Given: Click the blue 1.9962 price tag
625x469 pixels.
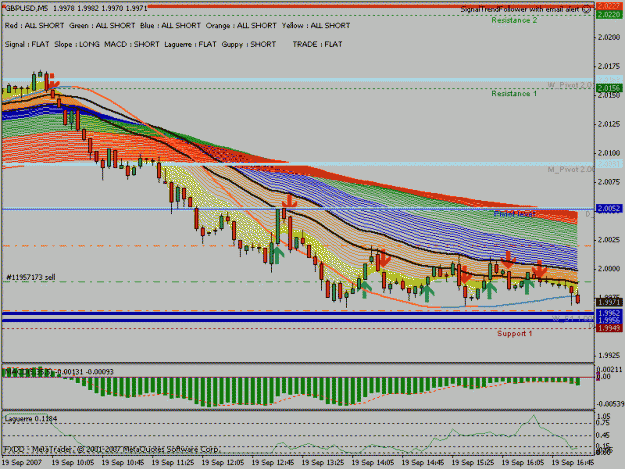Looking at the screenshot, I should point(609,313).
